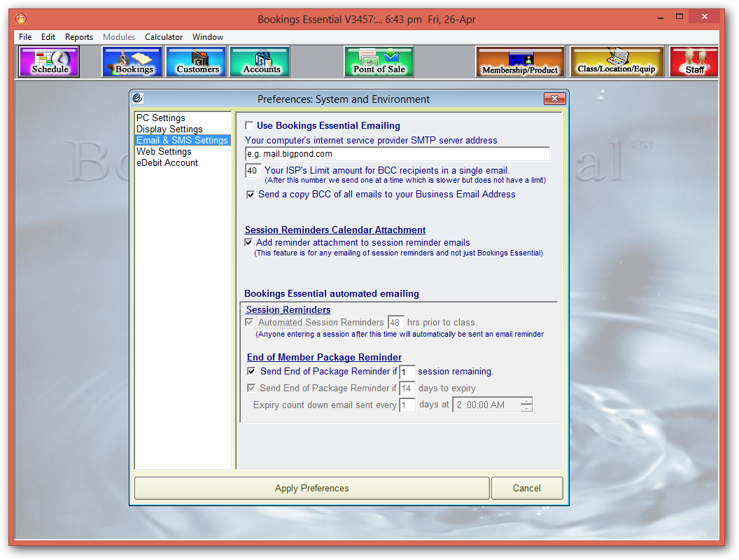Minimize the Bookings Essential window

pyautogui.click(x=661, y=17)
